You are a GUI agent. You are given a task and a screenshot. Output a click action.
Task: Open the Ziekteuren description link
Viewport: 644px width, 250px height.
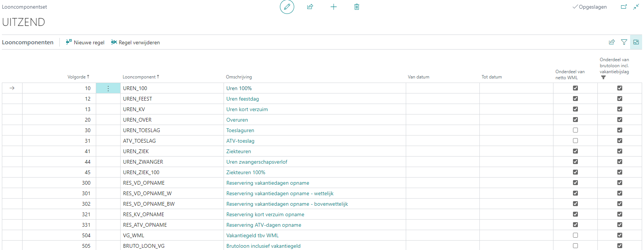239,151
